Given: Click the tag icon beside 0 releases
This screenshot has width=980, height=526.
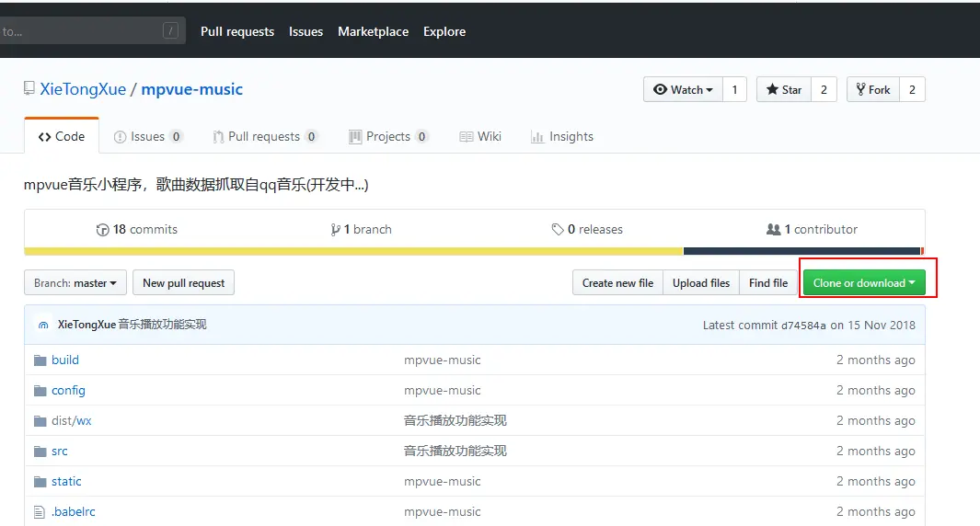Looking at the screenshot, I should 558,230.
